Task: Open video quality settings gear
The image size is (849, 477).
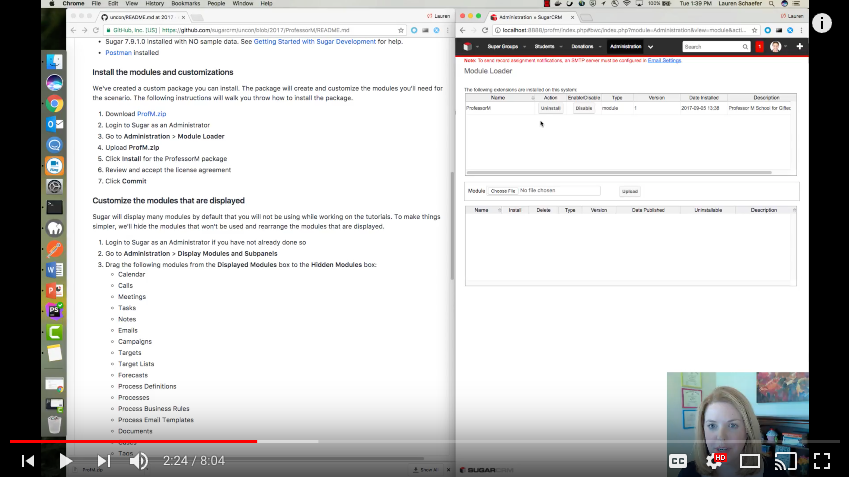Action: pos(714,461)
